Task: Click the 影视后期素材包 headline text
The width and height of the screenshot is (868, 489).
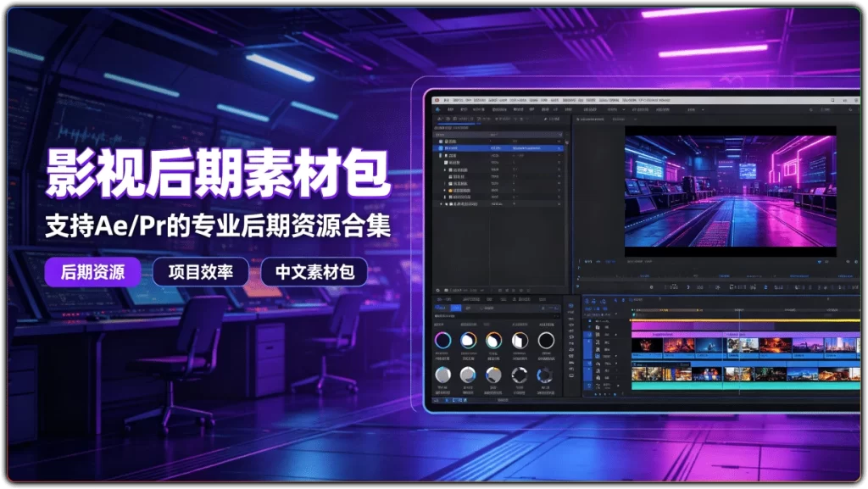Action: pos(218,173)
